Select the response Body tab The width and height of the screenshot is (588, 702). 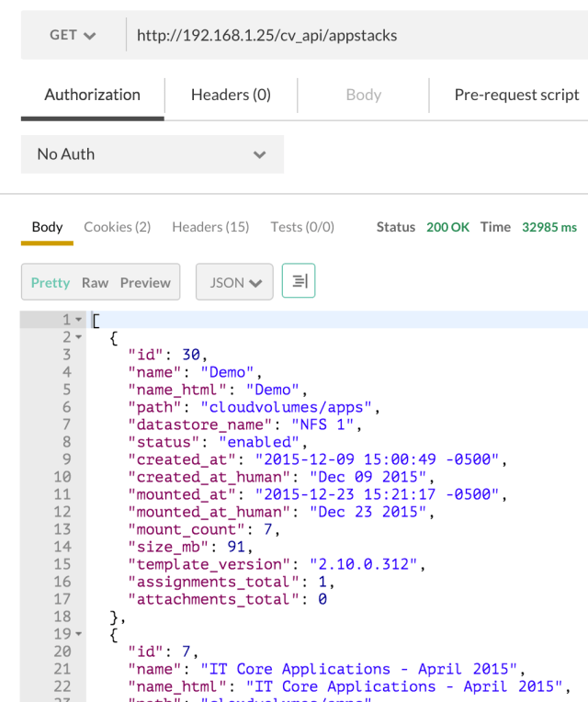tap(48, 227)
